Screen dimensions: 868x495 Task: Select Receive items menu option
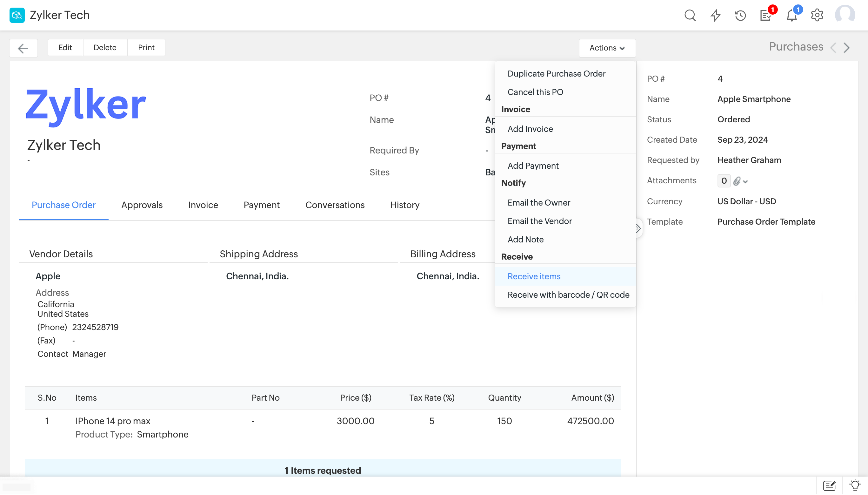(x=534, y=276)
